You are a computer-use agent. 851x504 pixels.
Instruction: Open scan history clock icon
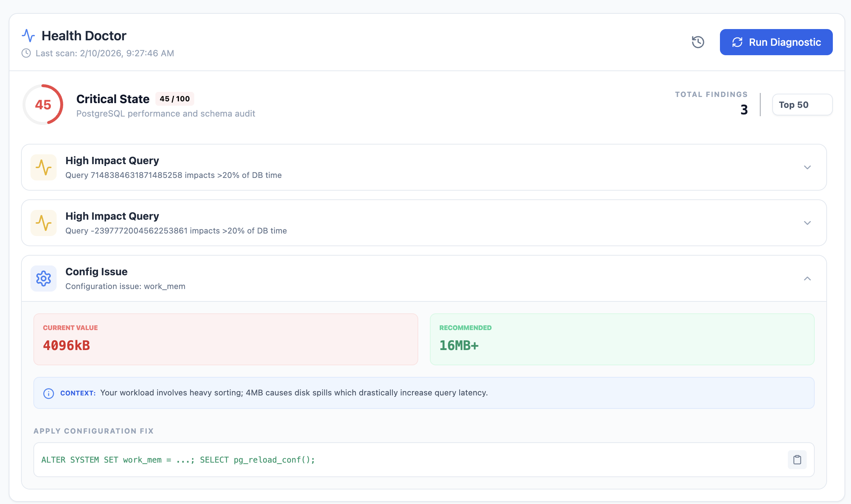[697, 42]
